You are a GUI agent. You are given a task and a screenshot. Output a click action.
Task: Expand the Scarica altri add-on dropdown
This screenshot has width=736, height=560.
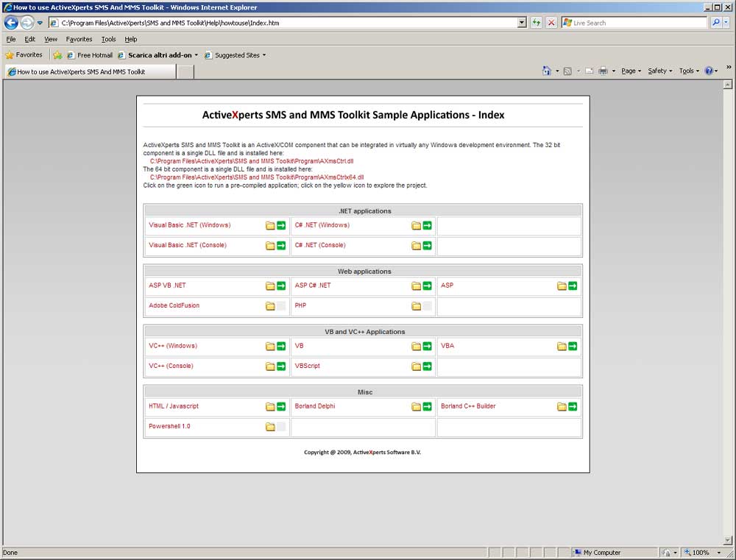pyautogui.click(x=197, y=55)
